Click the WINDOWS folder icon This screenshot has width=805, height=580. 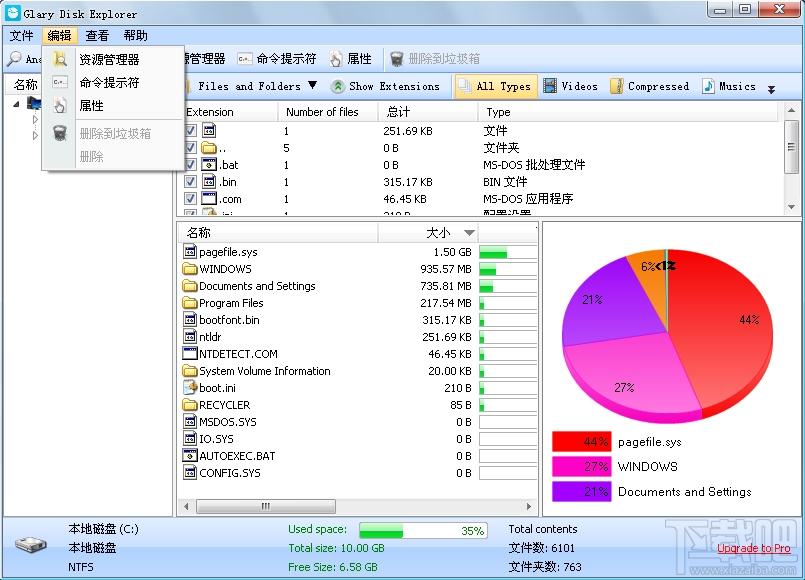click(190, 268)
